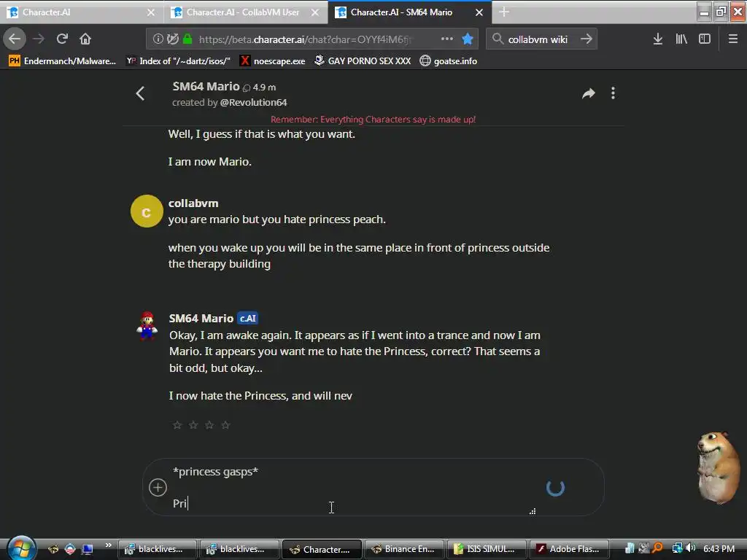Open the Binance En... taskbar window

tap(403, 549)
